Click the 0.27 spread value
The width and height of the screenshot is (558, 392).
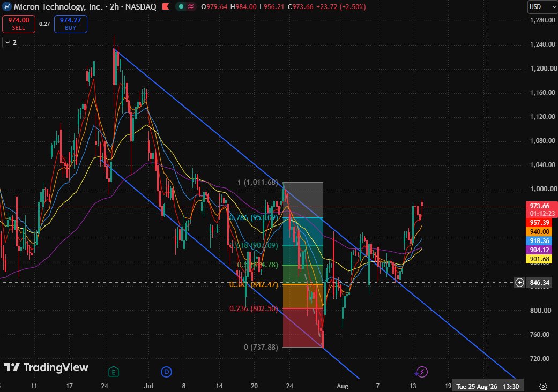[44, 24]
